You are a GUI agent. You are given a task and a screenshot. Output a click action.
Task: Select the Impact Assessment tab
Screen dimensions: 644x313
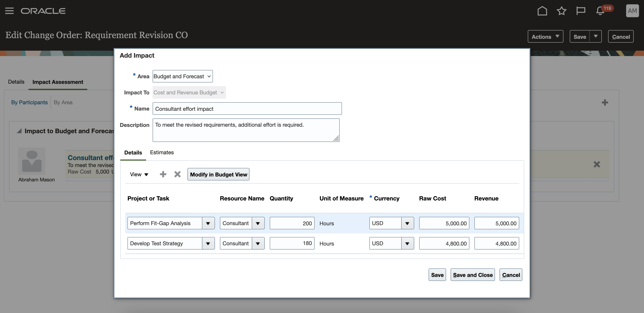58,82
